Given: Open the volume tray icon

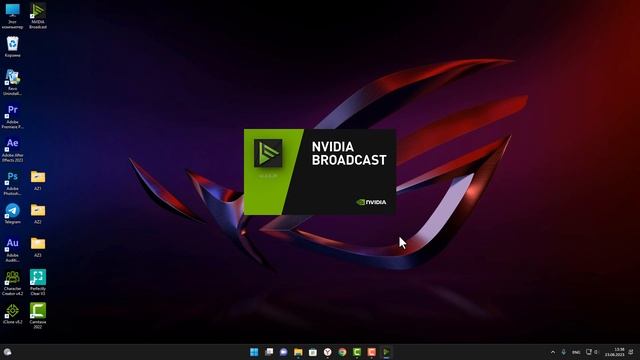Looking at the screenshot, I should pyautogui.click(x=596, y=352).
